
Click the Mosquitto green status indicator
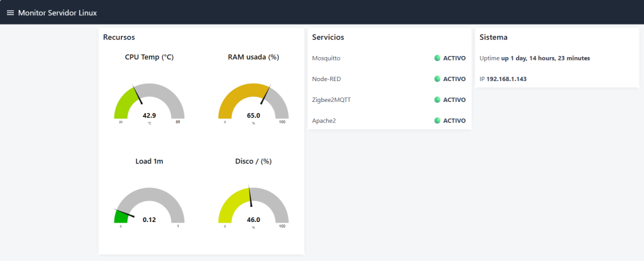(438, 58)
